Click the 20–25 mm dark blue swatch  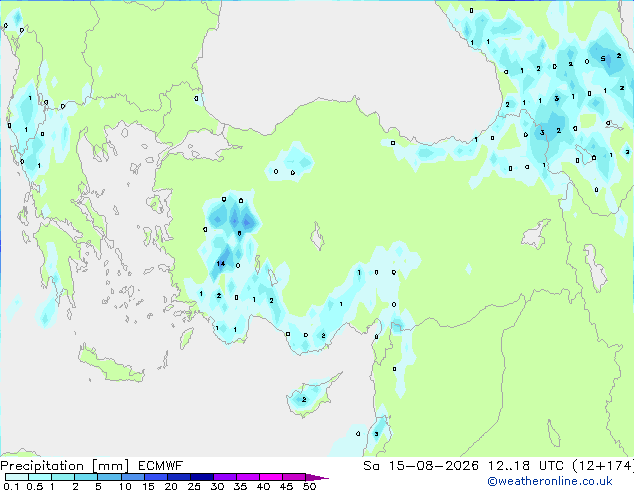pos(178,477)
